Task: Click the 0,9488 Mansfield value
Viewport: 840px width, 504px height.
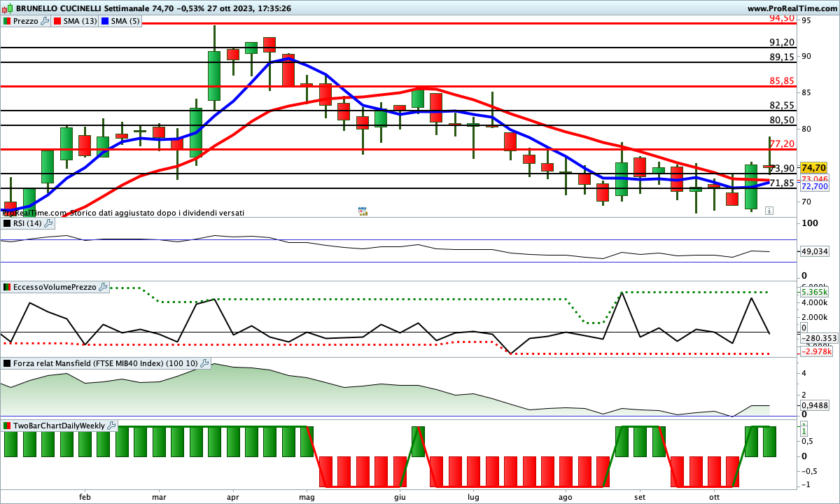Action: coord(815,405)
